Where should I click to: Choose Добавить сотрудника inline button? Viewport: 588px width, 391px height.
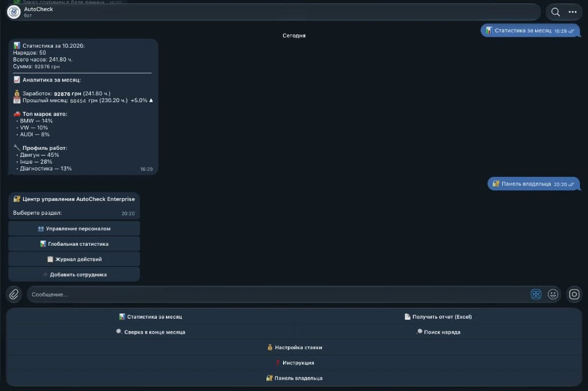click(x=74, y=274)
